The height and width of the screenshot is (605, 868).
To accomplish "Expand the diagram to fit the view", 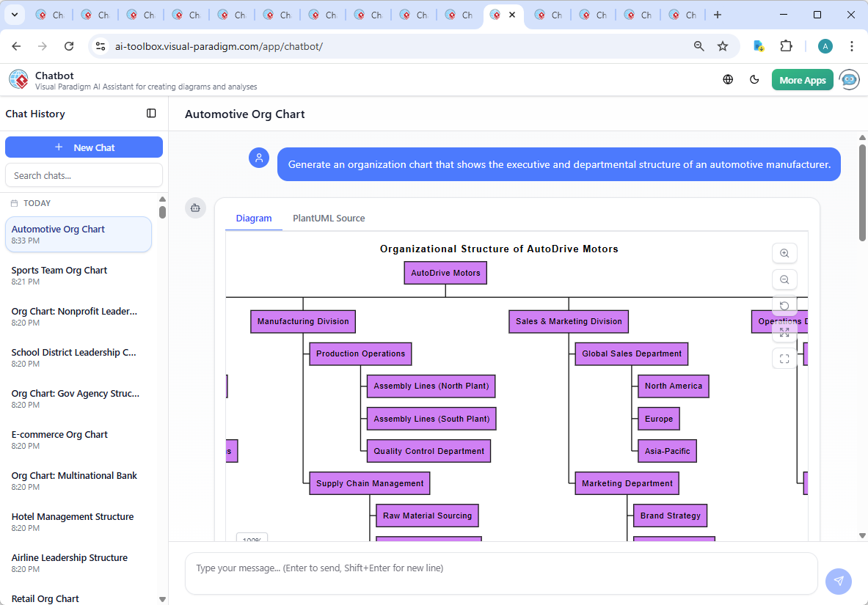I will (x=784, y=331).
